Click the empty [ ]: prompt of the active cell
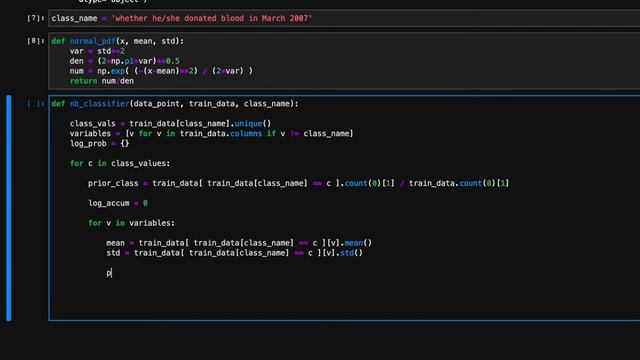 point(36,104)
